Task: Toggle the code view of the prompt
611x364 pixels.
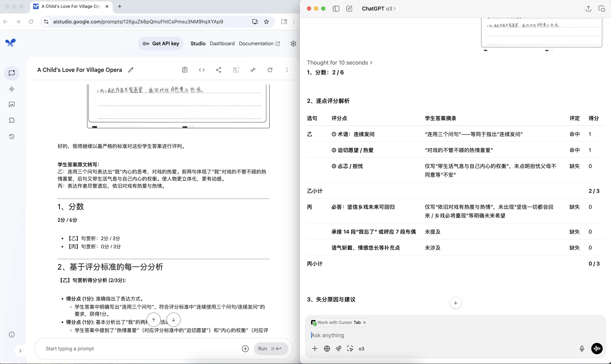Action: point(202,70)
